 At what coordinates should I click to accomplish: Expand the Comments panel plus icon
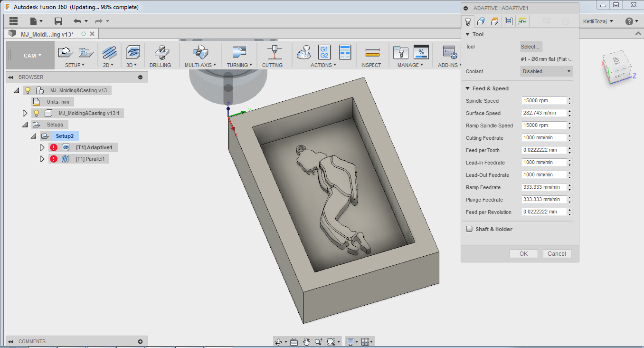coord(140,341)
